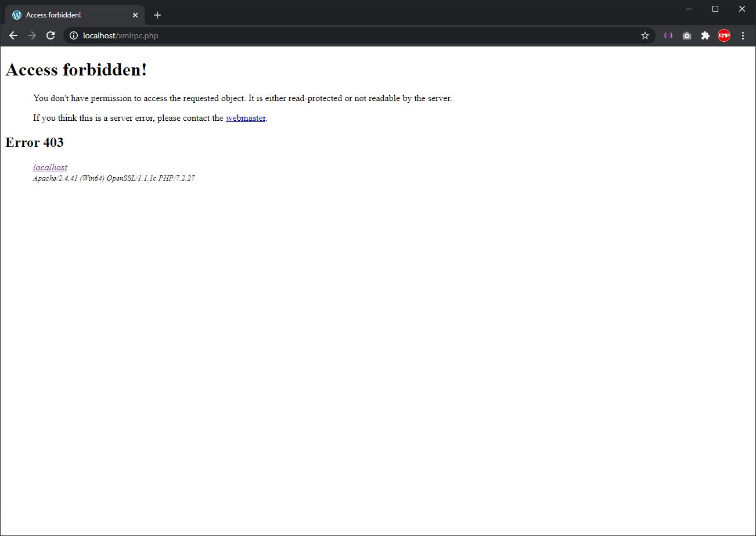Maximize the browser window
The width and height of the screenshot is (756, 536).
[x=715, y=9]
